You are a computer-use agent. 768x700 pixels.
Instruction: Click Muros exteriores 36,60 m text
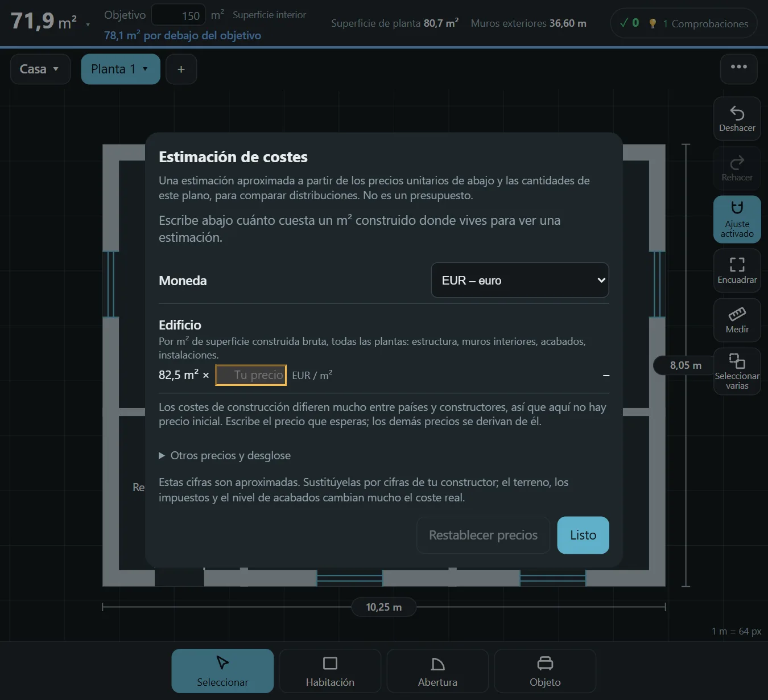click(x=528, y=23)
